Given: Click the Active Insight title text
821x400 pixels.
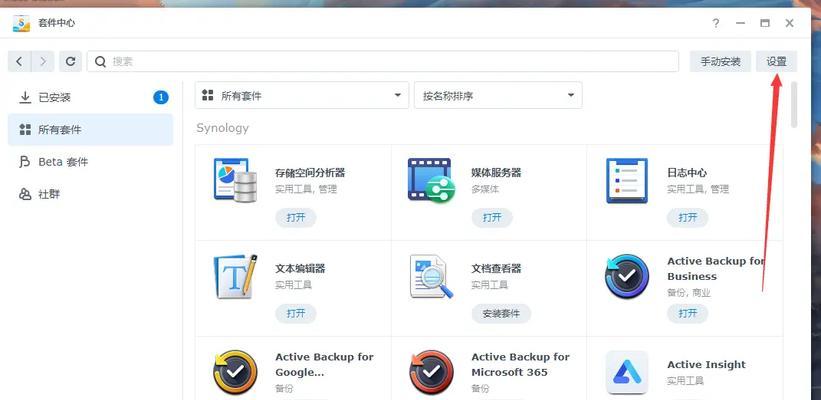Looking at the screenshot, I should (706, 364).
